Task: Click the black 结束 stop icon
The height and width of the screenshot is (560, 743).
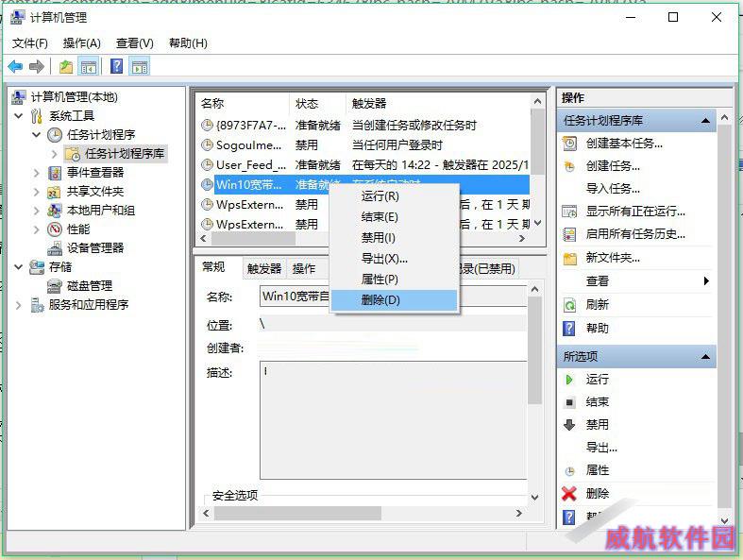Action: pyautogui.click(x=569, y=402)
